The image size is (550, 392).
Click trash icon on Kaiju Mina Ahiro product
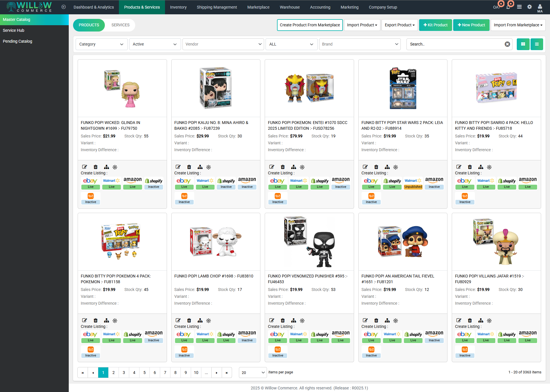[189, 167]
